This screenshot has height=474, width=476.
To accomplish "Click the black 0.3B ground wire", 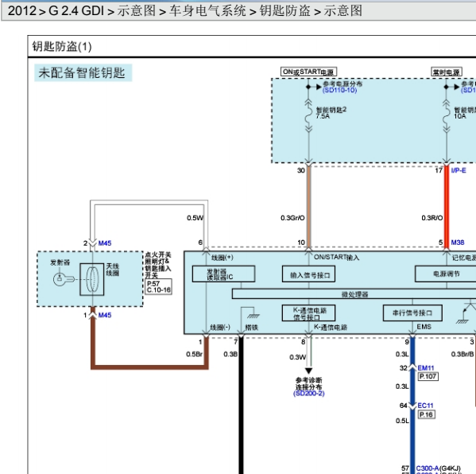I will point(241,404).
